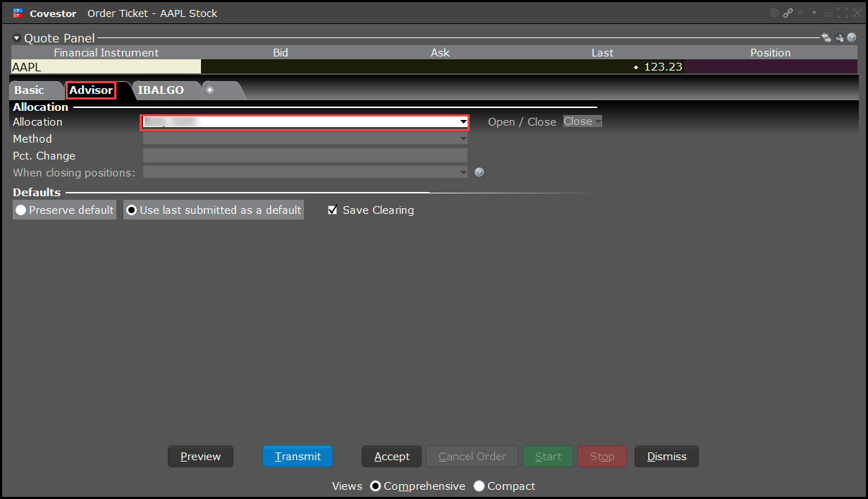Screen dimensions: 868x499
Task: Click the small arrow on the rightmost tab
Action: coord(209,90)
